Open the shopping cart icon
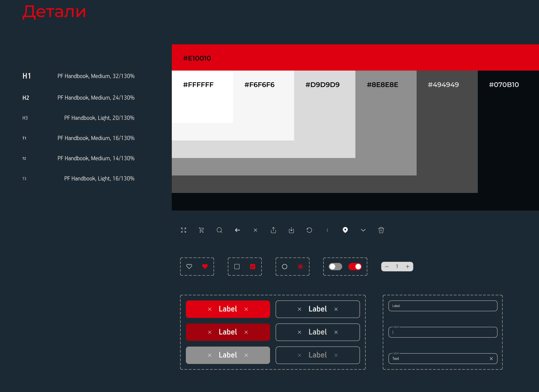 [201, 230]
